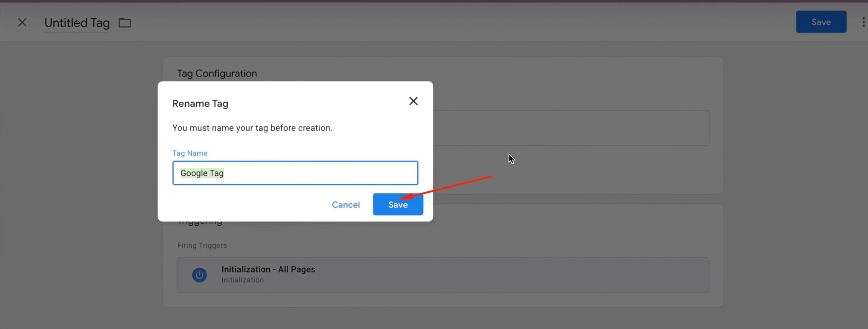Viewport: 868px width, 329px height.
Task: Open the three-dot more options menu
Action: [x=863, y=22]
